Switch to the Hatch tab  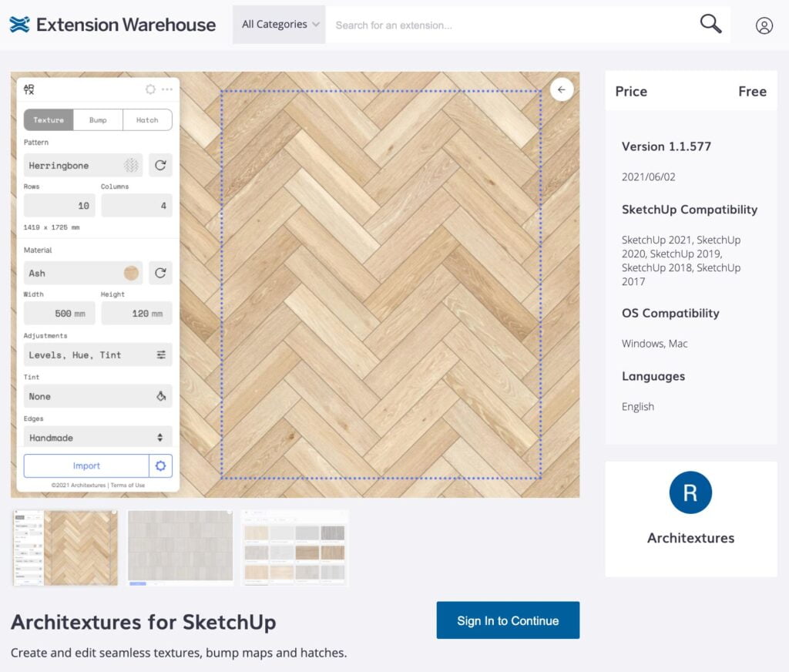pyautogui.click(x=147, y=119)
